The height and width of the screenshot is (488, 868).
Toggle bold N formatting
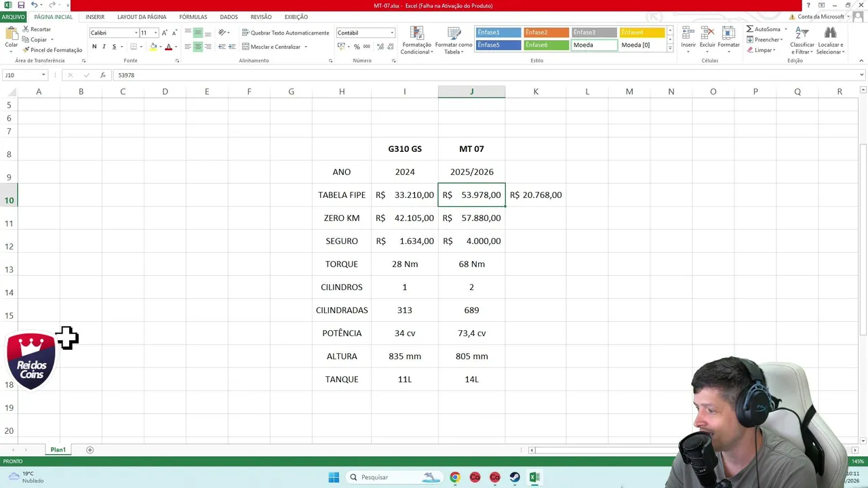(x=94, y=47)
